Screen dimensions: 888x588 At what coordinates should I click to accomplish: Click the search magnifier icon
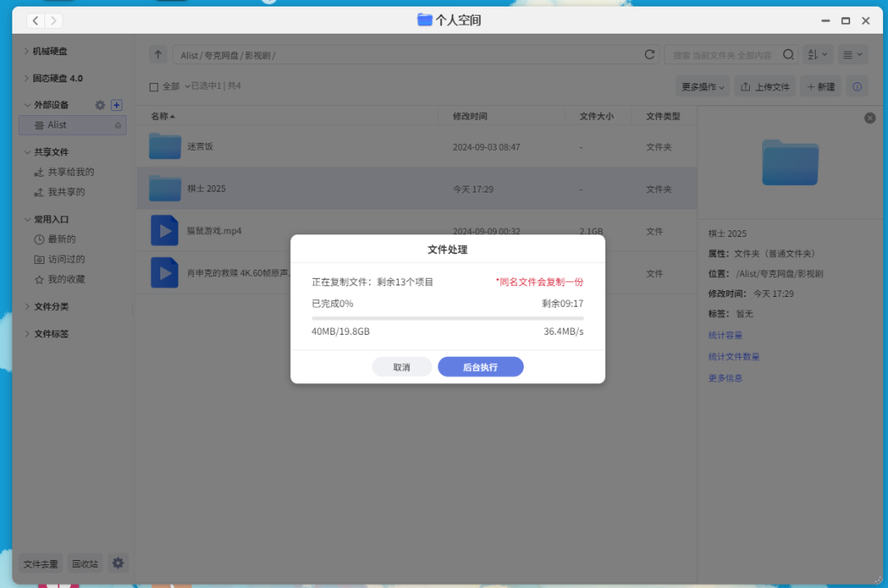pyautogui.click(x=788, y=53)
